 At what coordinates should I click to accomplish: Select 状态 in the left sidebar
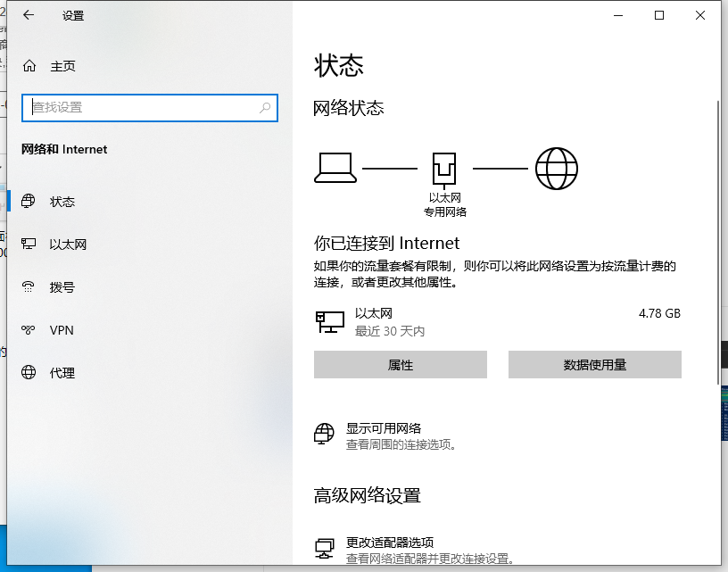click(x=62, y=201)
